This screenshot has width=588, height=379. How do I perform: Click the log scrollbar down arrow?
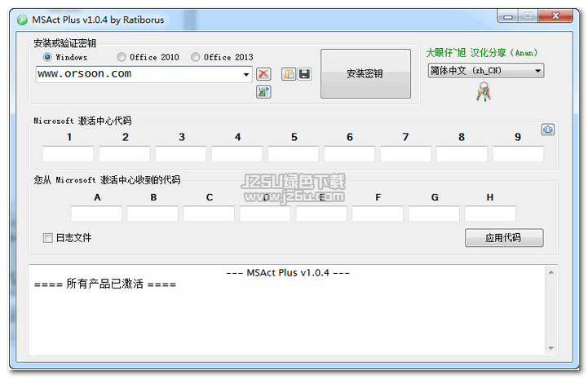(550, 348)
